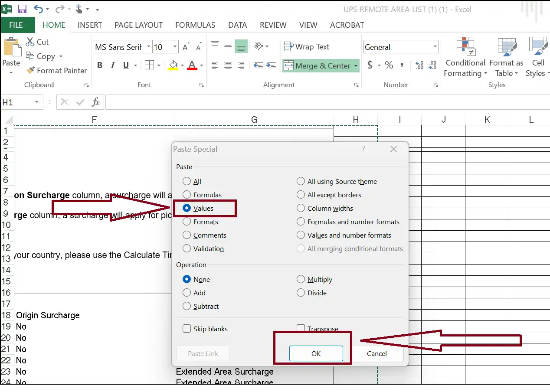The width and height of the screenshot is (550, 392).
Task: Click the Borders icon
Action: click(149, 65)
